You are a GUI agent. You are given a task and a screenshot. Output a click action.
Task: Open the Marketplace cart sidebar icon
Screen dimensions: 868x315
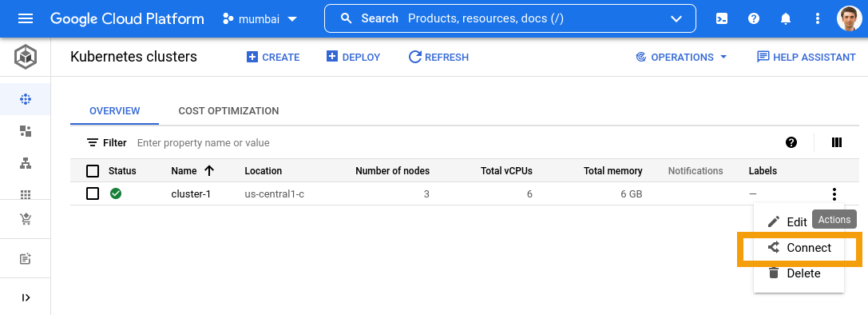[26, 219]
